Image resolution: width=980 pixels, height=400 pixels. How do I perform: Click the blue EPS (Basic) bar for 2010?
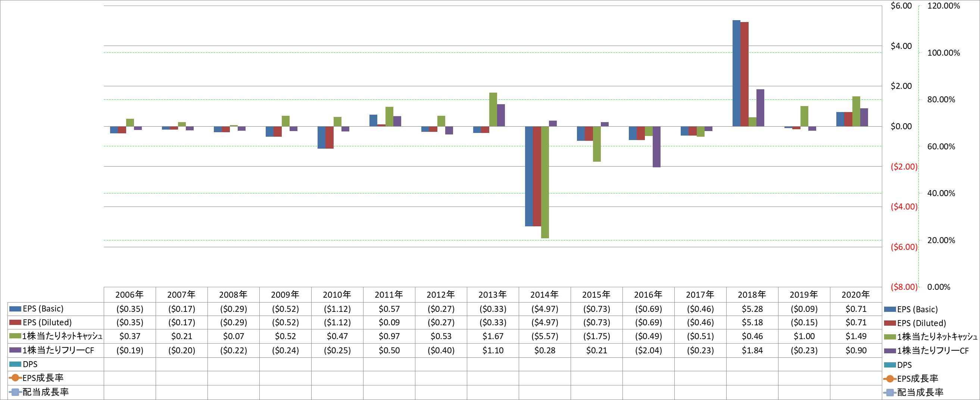click(x=321, y=137)
